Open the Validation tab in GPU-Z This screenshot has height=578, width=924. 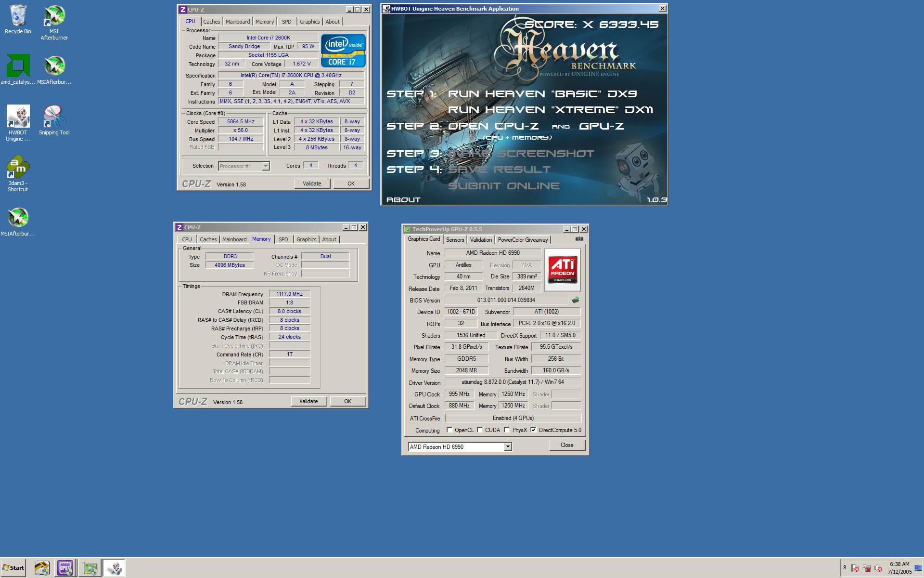(x=481, y=240)
